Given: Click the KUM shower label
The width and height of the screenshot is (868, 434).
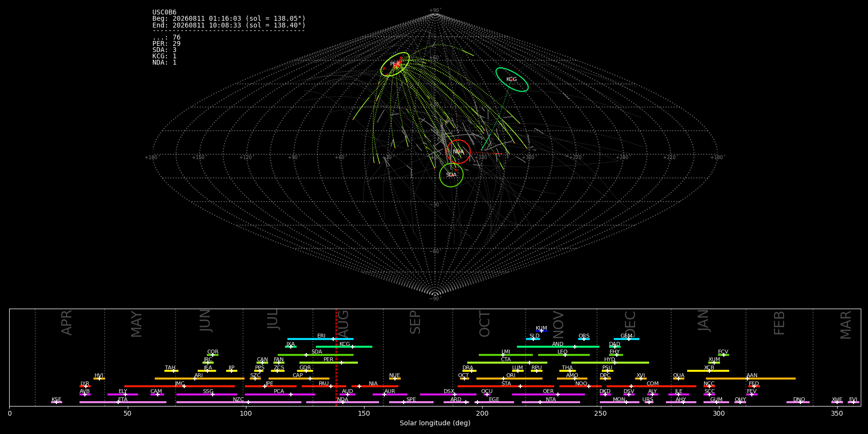Looking at the screenshot, I should pyautogui.click(x=542, y=328).
